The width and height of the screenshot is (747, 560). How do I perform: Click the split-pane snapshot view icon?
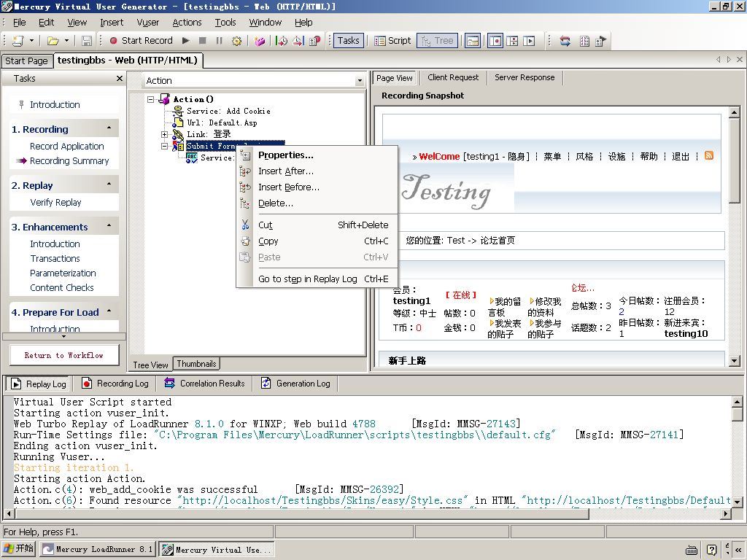(x=513, y=41)
